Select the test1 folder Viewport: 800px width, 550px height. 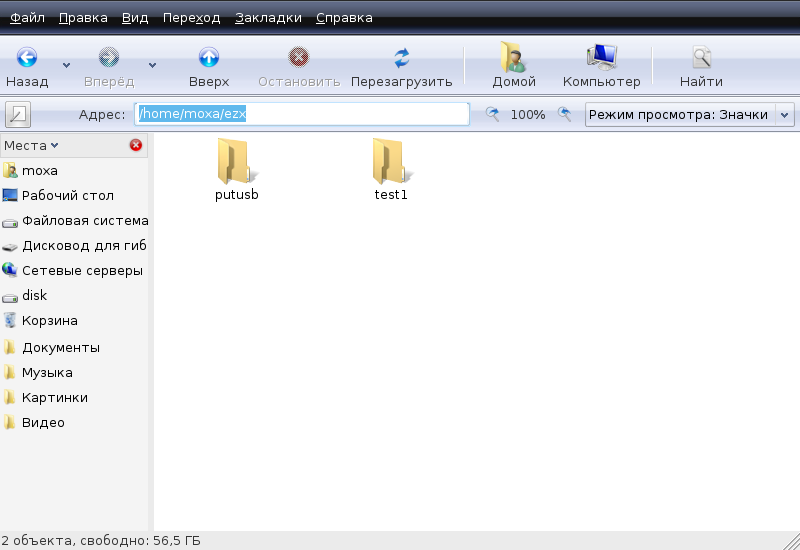tap(391, 169)
